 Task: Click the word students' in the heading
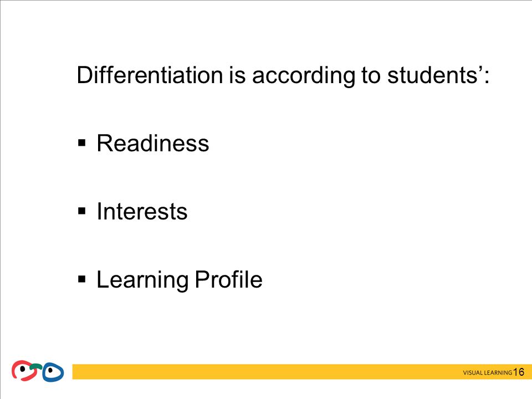(434, 75)
